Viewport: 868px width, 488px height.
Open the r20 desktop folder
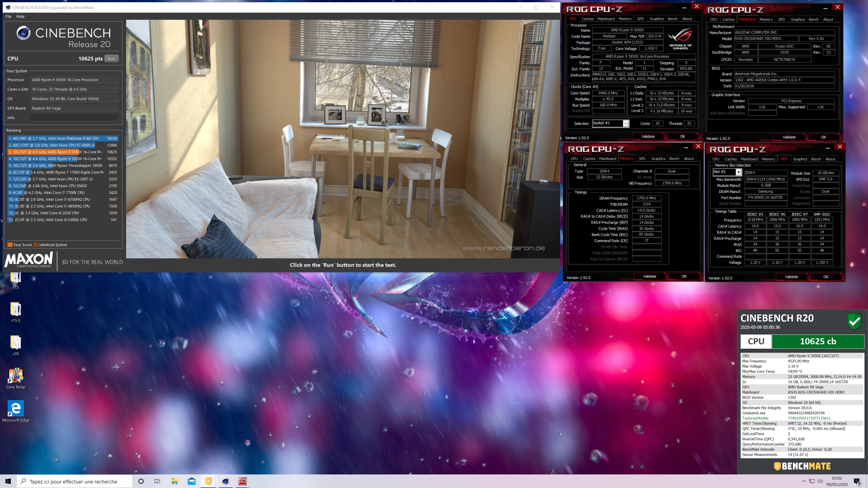pyautogui.click(x=16, y=345)
